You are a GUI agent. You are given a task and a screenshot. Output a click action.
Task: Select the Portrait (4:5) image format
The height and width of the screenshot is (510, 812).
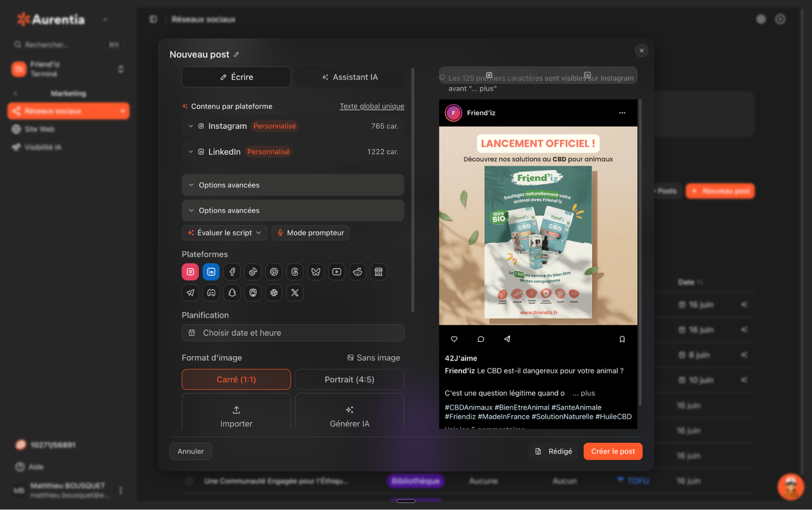click(x=350, y=380)
